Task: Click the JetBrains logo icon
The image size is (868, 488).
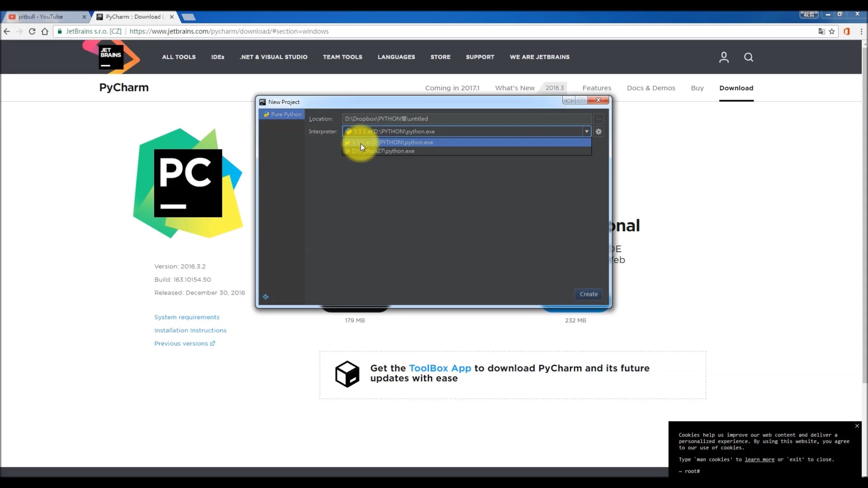Action: click(x=111, y=57)
